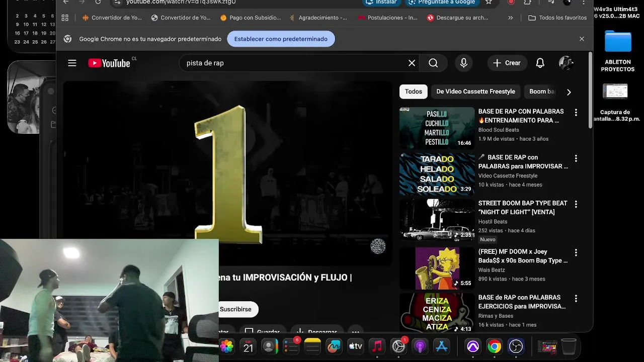Open 'Todos los favoritos' folder
Screen dimensions: 644x362
(x=557, y=18)
